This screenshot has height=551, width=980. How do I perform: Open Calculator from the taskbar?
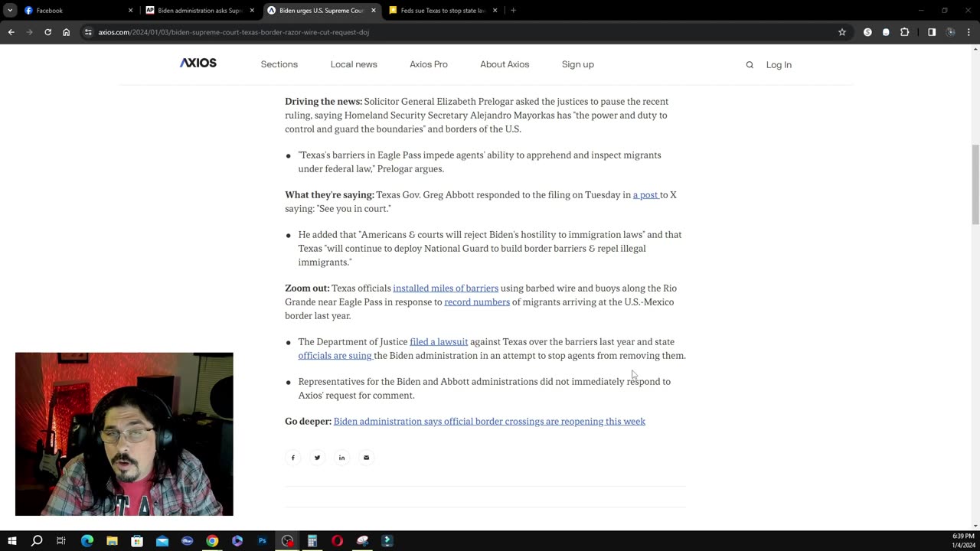click(312, 541)
